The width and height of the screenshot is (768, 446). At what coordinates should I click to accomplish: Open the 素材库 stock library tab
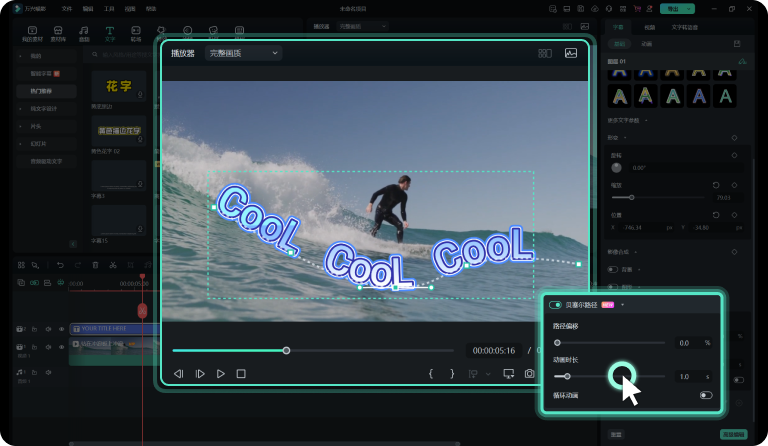[x=58, y=34]
